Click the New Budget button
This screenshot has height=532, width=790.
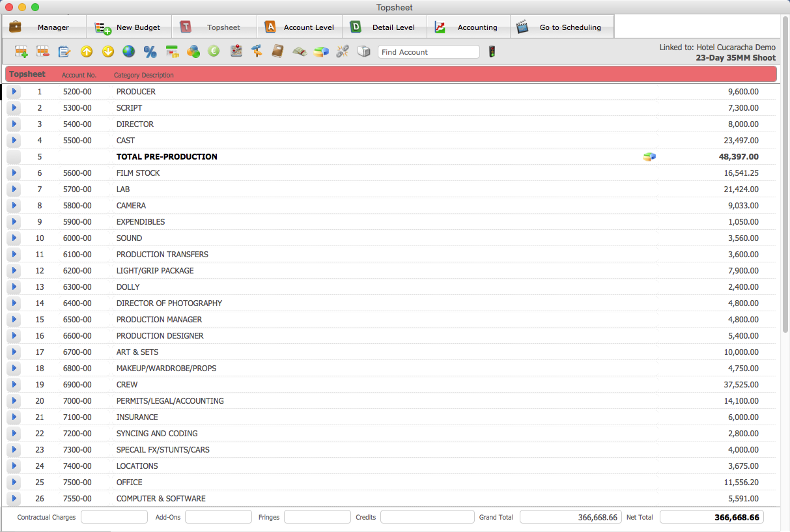click(129, 27)
